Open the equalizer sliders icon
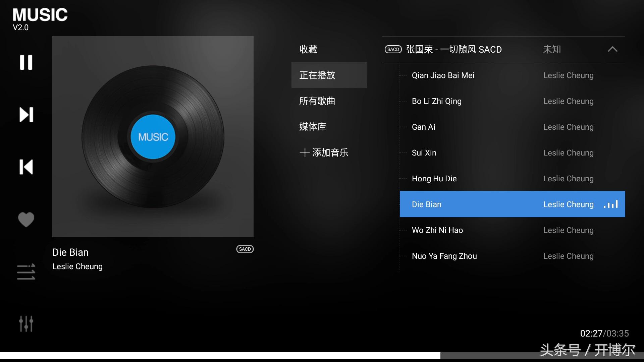Image resolution: width=644 pixels, height=362 pixels. [26, 324]
